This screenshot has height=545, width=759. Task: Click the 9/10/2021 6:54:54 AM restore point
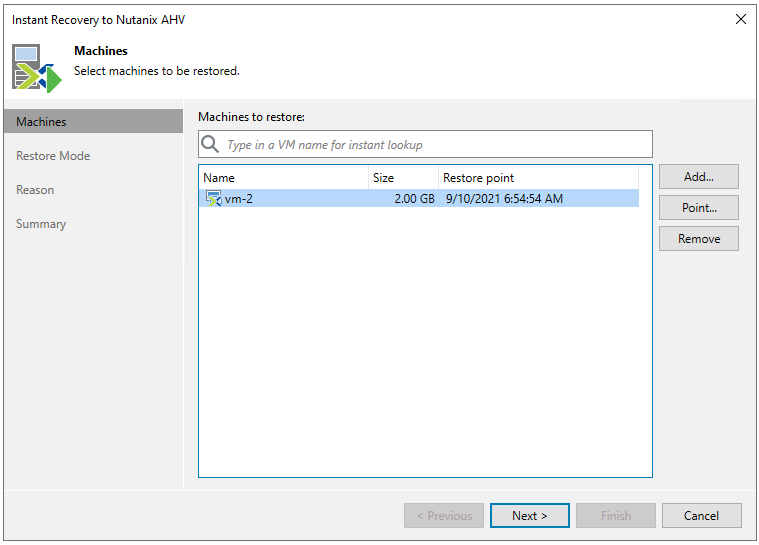tap(504, 198)
